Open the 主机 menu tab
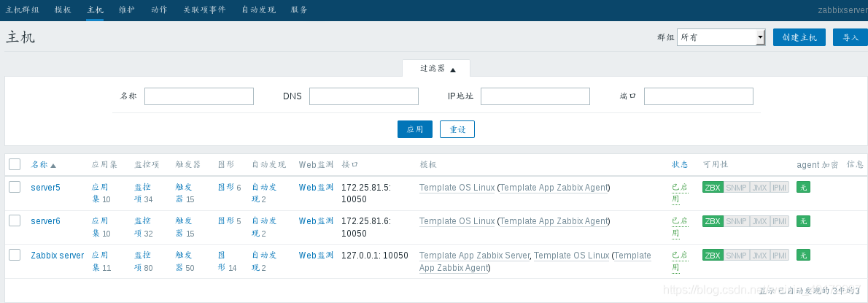Viewport: 868px width, 303px height. click(x=96, y=10)
